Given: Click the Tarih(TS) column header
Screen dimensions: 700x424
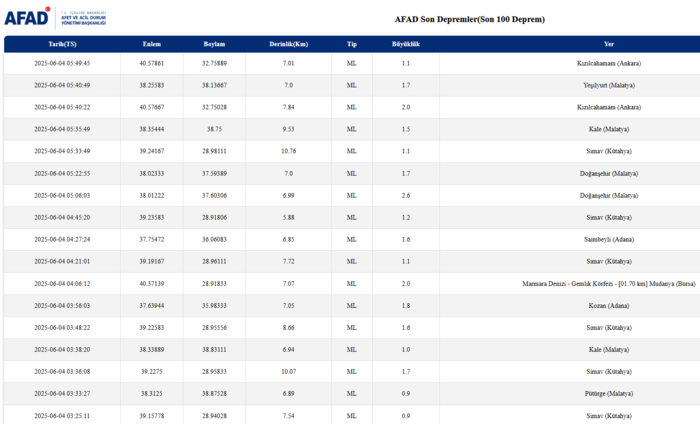Looking at the screenshot, I should [62, 44].
